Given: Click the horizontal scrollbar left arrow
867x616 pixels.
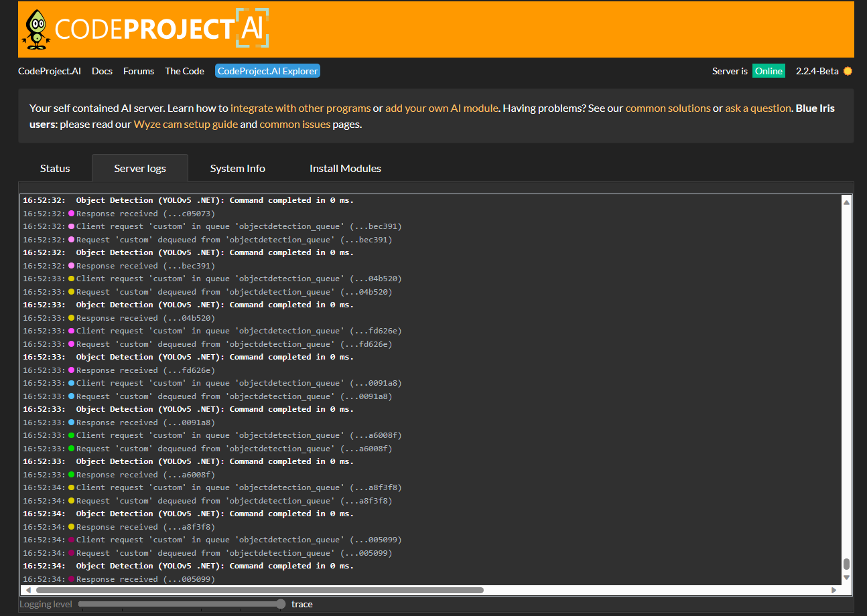Looking at the screenshot, I should [x=28, y=590].
